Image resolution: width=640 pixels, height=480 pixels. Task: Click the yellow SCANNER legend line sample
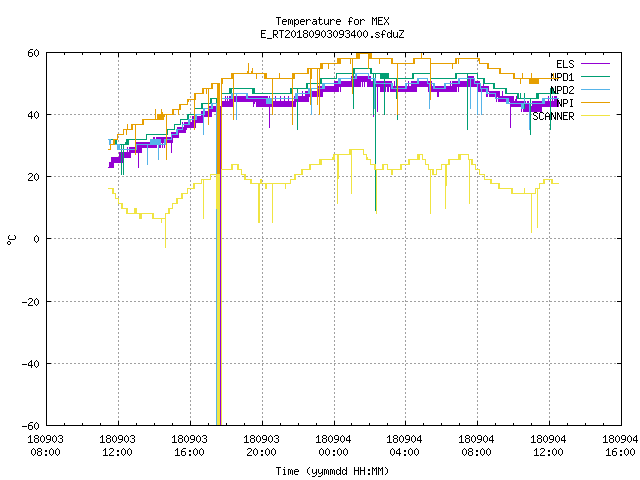tap(595, 116)
